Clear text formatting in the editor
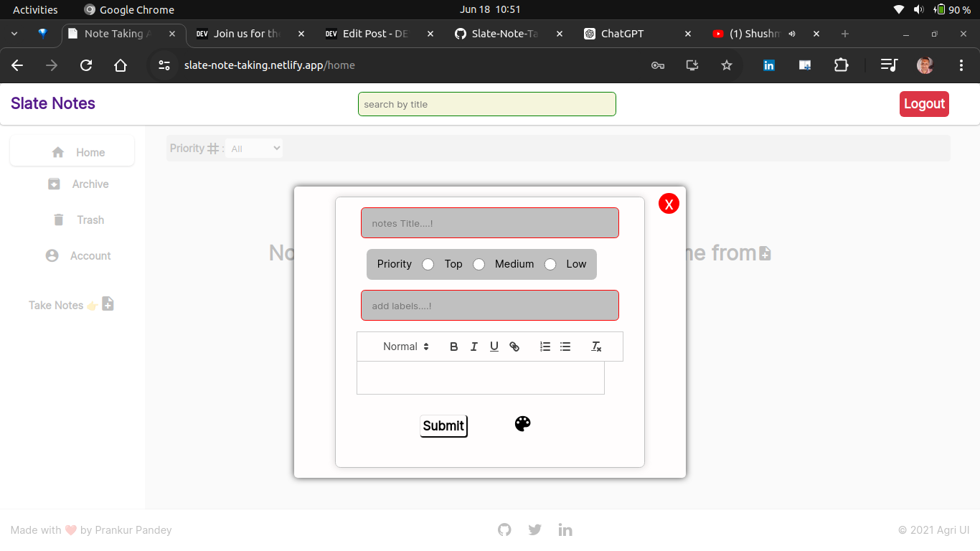The image size is (980, 551). point(596,347)
